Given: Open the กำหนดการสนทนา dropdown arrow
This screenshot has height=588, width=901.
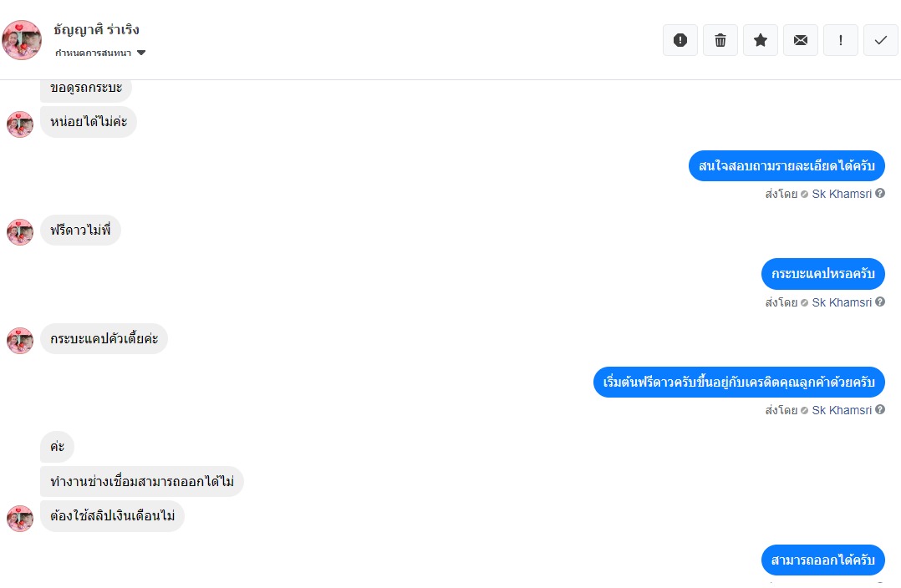Looking at the screenshot, I should tap(141, 53).
